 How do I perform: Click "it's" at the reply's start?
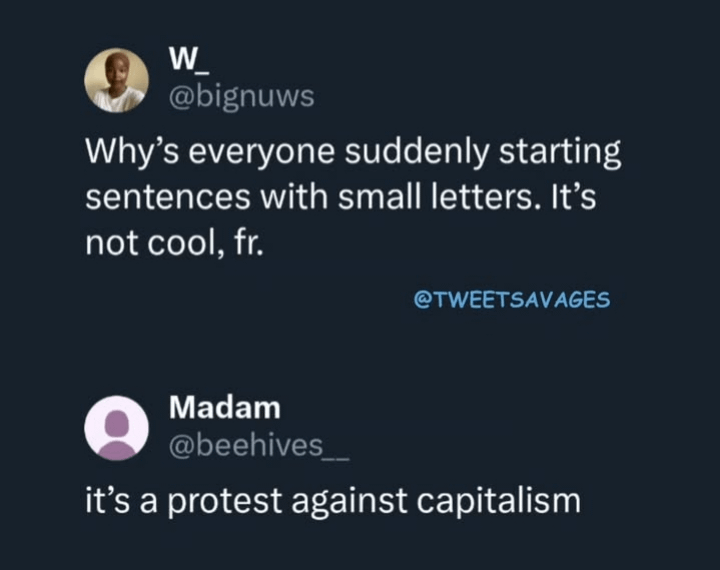coord(105,500)
